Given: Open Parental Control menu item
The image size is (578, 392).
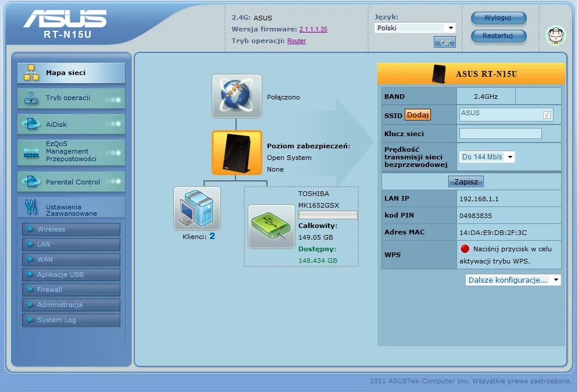Looking at the screenshot, I should [71, 182].
